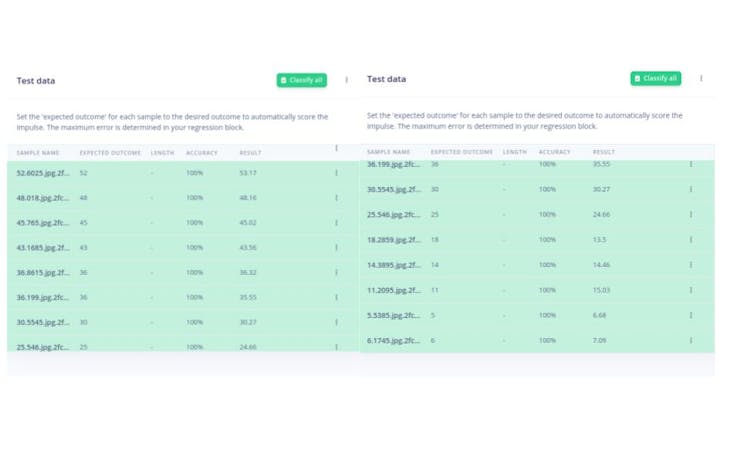Click 100% accuracy in the 6.1745.jpg row
This screenshot has width=740, height=463.
(547, 340)
